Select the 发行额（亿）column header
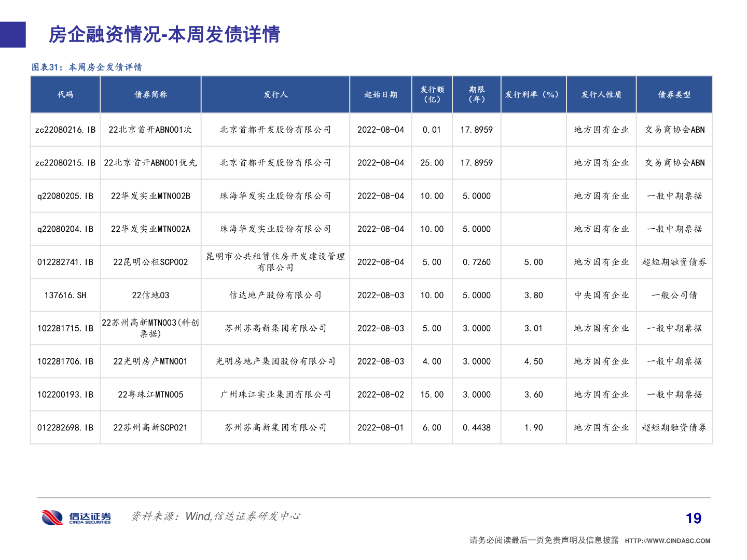Viewport: 747px width, 560px height. 432,94
